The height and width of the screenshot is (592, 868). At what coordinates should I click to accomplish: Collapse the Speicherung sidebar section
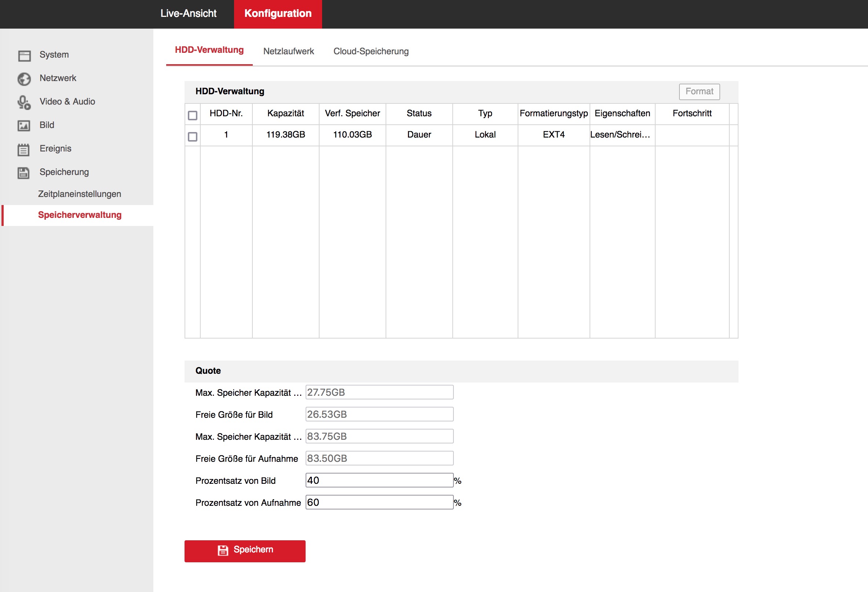[x=64, y=172]
